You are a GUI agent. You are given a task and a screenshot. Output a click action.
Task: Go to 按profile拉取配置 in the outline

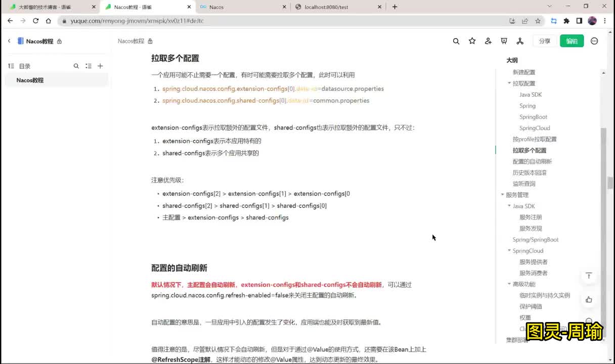pos(535,139)
